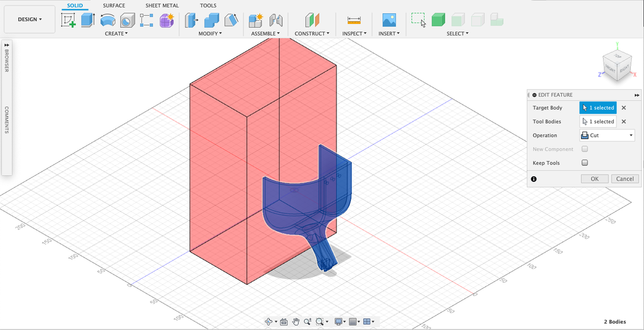Click the Measure ruler icon
Screen dimensions: 644x330
pos(354,20)
